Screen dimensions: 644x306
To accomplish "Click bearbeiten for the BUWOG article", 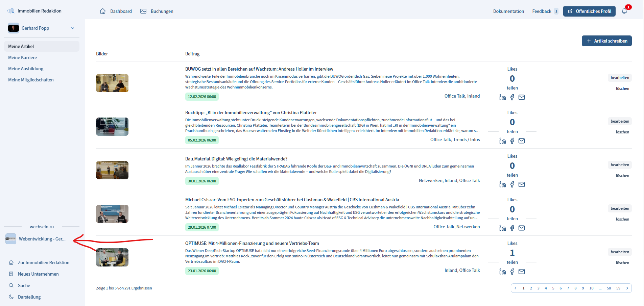I will [x=620, y=78].
